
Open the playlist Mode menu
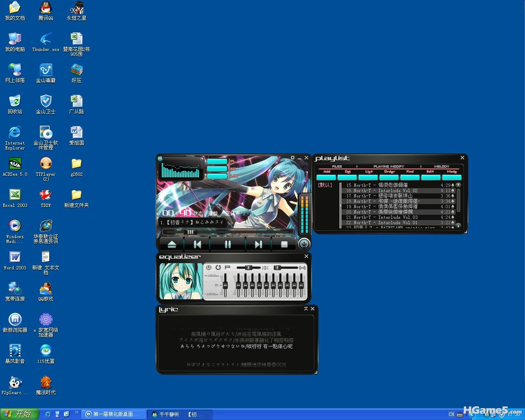[452, 177]
